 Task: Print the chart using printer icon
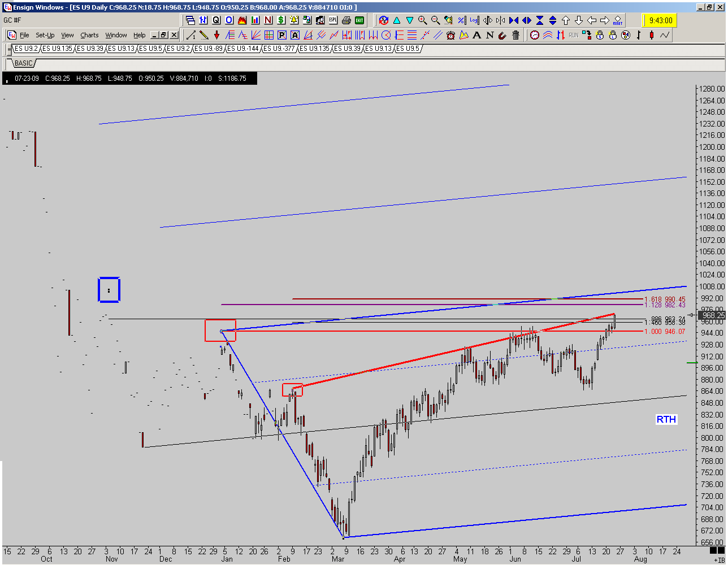(x=346, y=20)
